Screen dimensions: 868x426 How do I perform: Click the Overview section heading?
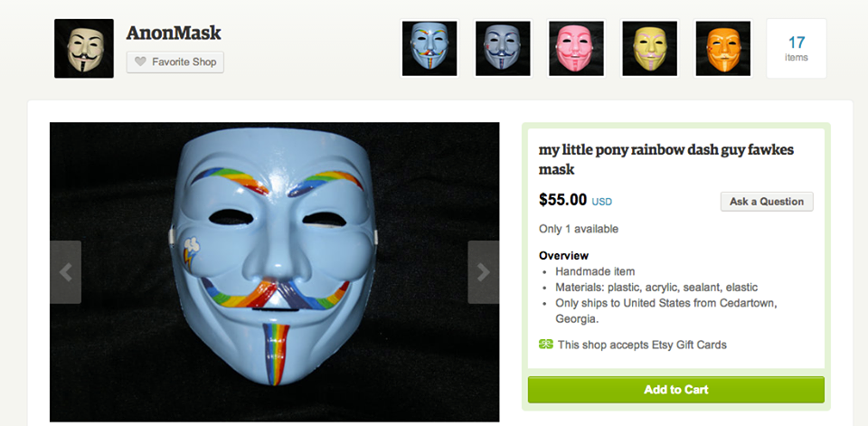(x=563, y=256)
